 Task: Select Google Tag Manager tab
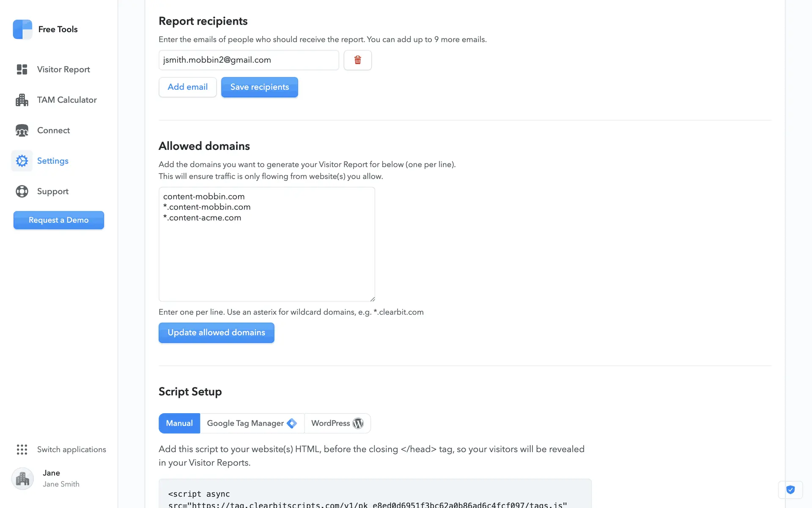(252, 423)
